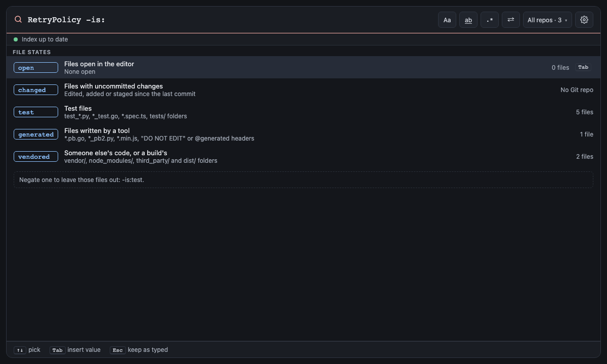Toggle match case (Aa) option

(x=447, y=20)
